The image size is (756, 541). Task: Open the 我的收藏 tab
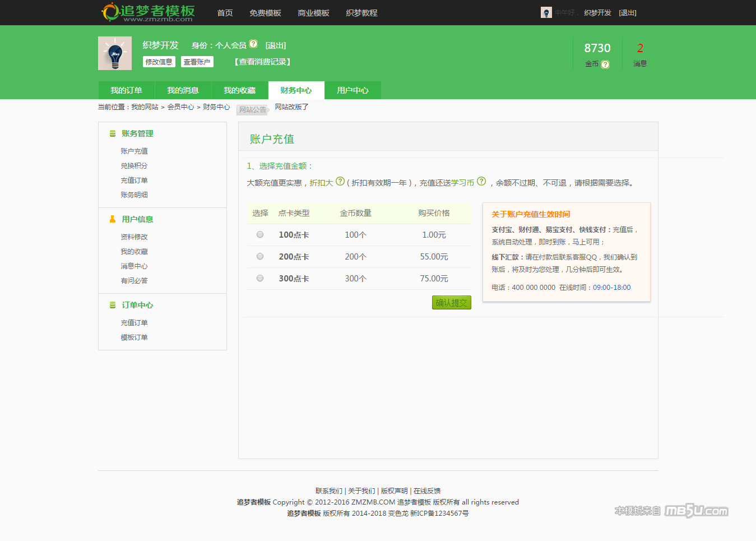pos(239,90)
